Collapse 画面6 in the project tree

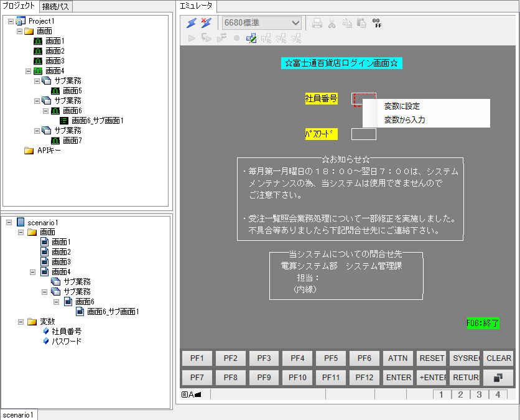[46, 111]
